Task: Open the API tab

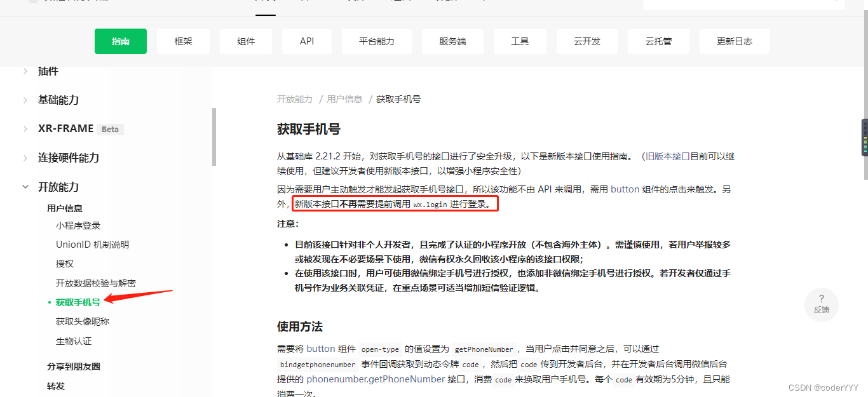Action: (307, 41)
